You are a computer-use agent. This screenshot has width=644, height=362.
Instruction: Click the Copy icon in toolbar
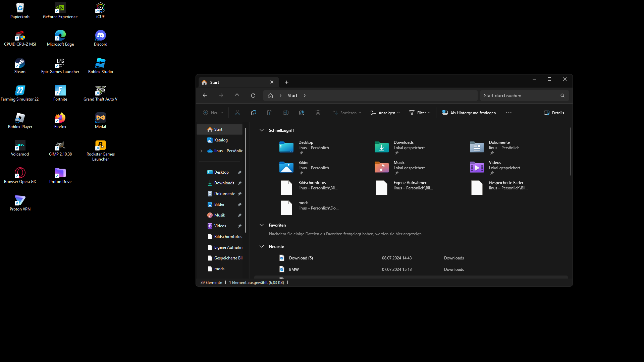pos(253,113)
